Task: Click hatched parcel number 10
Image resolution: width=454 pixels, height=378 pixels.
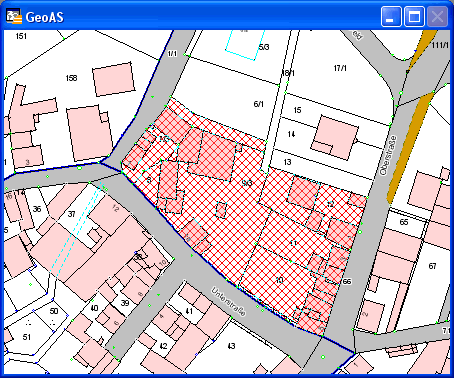Action: coord(279,280)
